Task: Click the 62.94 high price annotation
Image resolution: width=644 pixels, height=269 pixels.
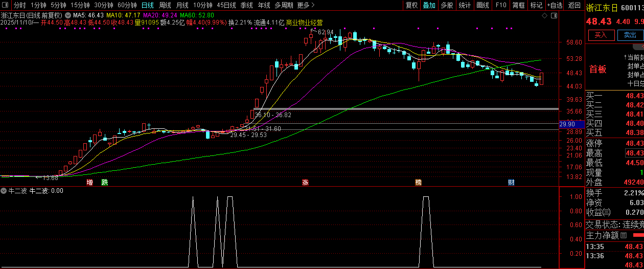Action: click(326, 32)
